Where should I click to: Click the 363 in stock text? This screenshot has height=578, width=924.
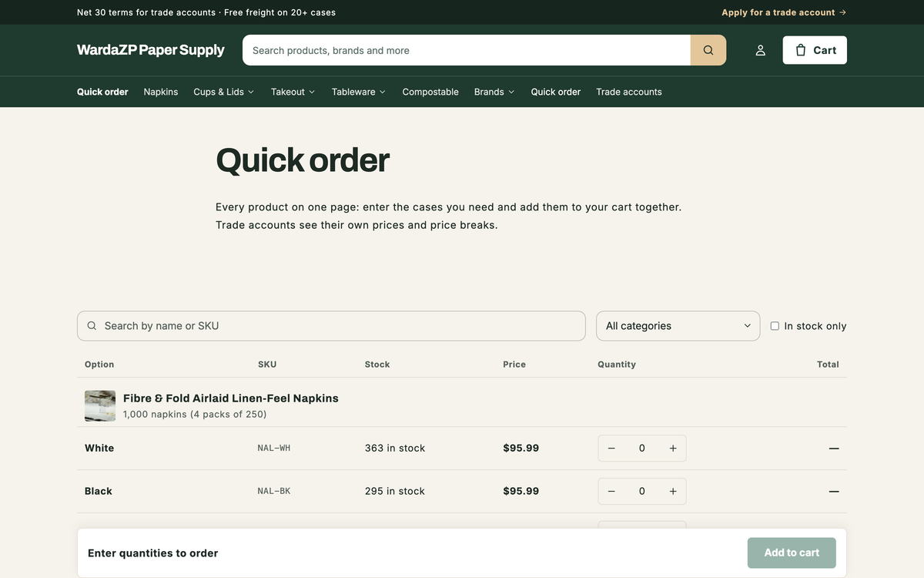click(395, 448)
